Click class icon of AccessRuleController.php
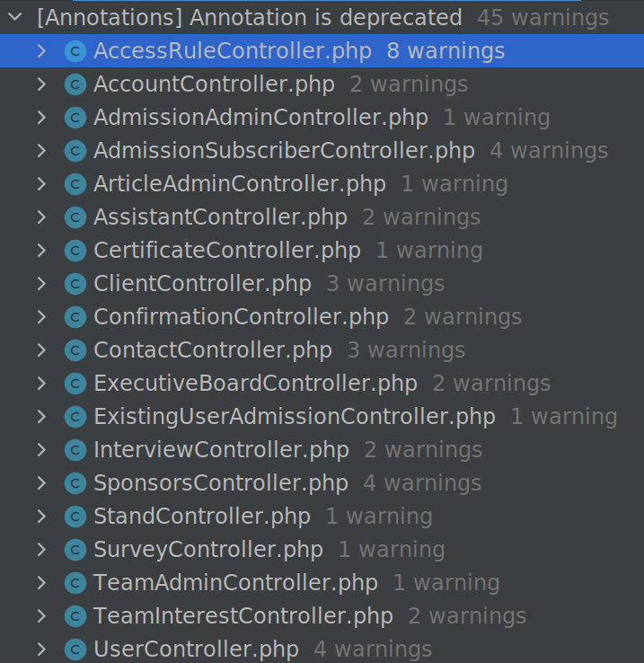644x663 pixels. pos(75,51)
